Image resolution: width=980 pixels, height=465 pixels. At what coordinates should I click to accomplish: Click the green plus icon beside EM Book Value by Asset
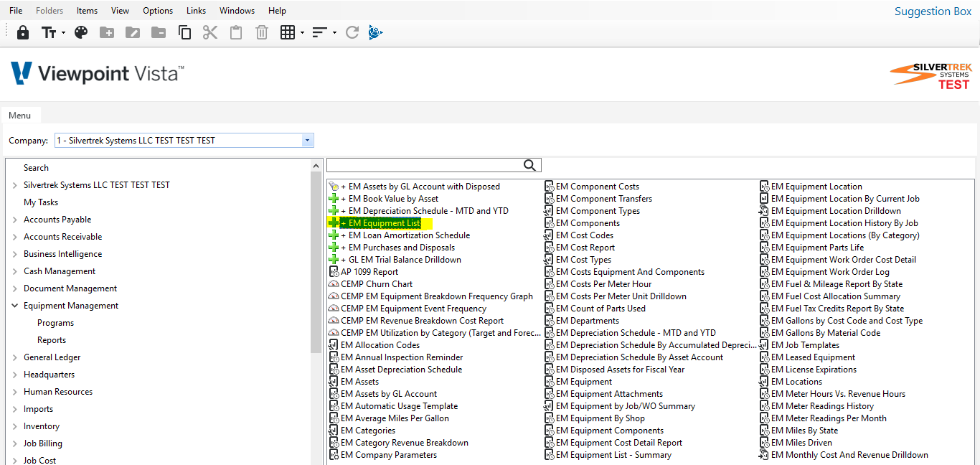tap(333, 199)
